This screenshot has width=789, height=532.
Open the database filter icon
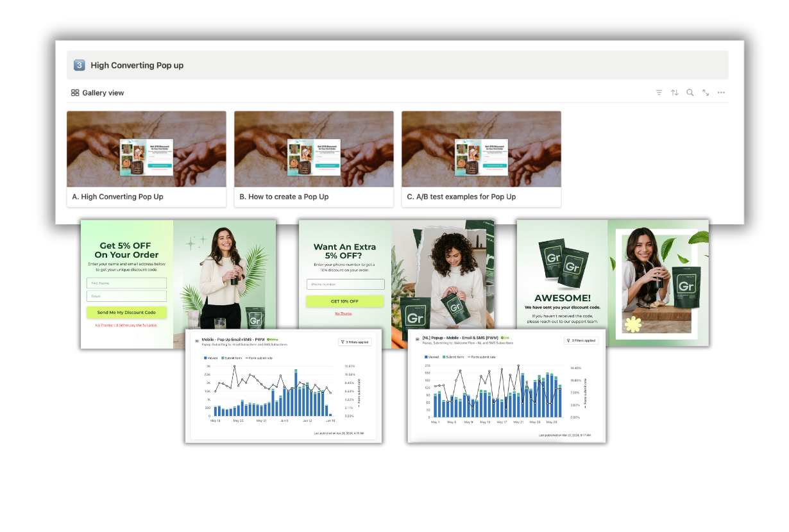tap(659, 93)
